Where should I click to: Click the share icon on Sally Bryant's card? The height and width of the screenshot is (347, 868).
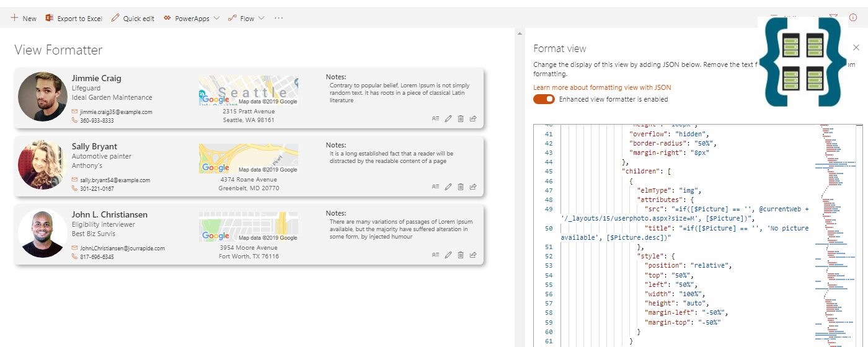coord(473,187)
